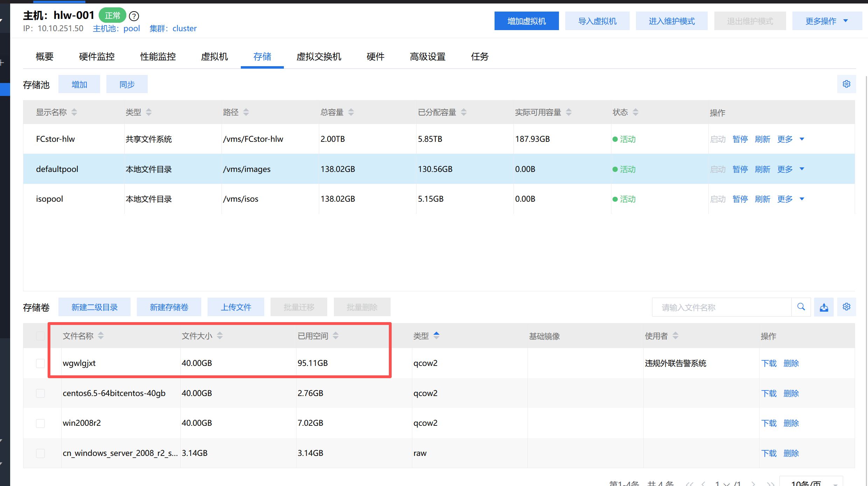Expand 更多操作 dropdown button
Screen dimensions: 868x486
pyautogui.click(x=827, y=21)
